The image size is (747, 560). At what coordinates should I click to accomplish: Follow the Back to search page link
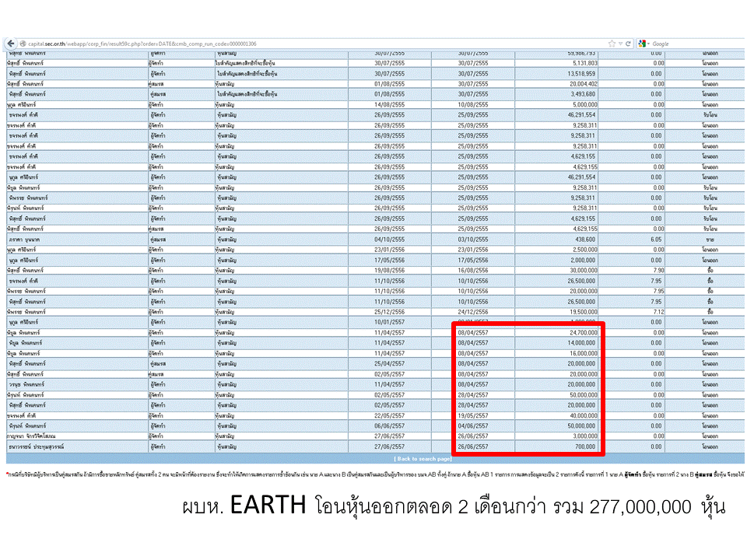click(x=423, y=459)
